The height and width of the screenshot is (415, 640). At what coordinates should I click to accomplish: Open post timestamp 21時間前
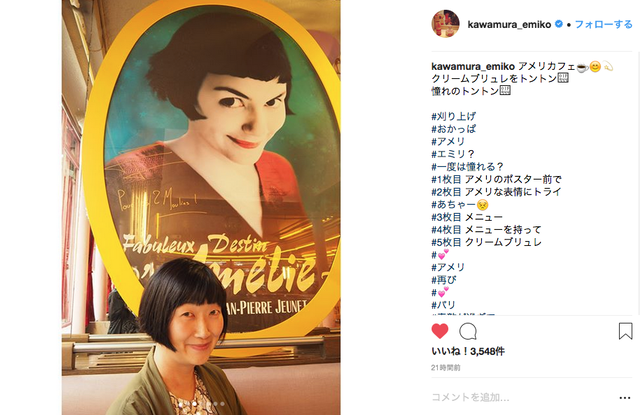point(445,368)
